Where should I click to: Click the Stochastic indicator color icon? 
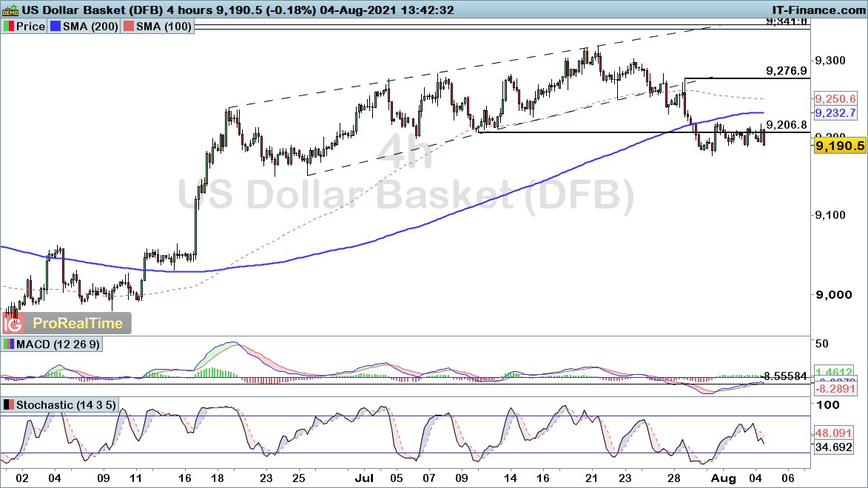click(x=8, y=405)
